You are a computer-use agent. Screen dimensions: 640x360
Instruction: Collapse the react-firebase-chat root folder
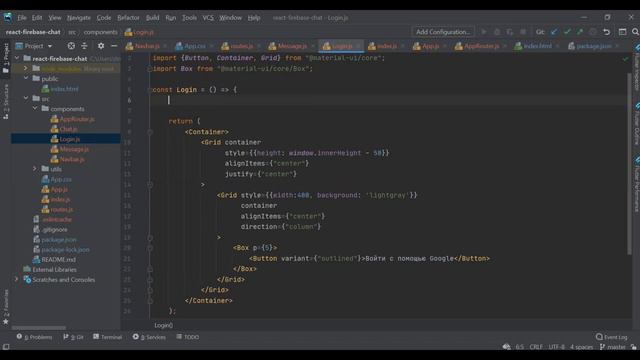click(17, 58)
